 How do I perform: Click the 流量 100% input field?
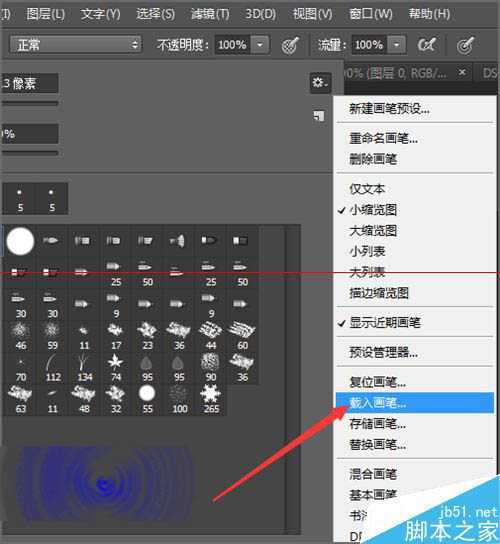click(369, 45)
